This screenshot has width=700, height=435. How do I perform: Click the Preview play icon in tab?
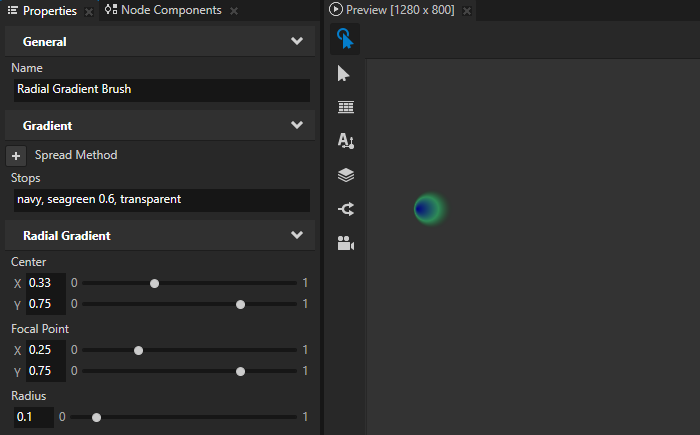pyautogui.click(x=336, y=9)
